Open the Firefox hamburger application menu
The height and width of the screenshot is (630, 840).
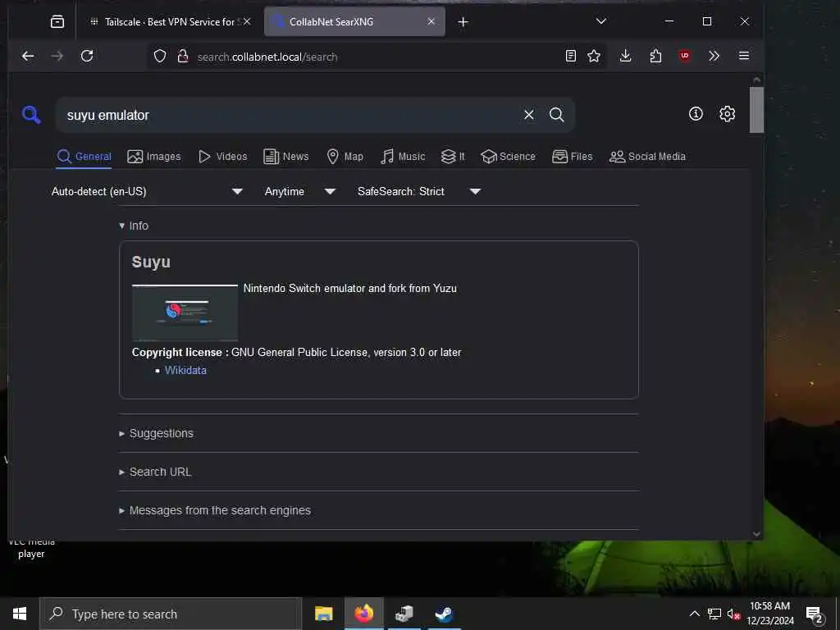(x=743, y=56)
